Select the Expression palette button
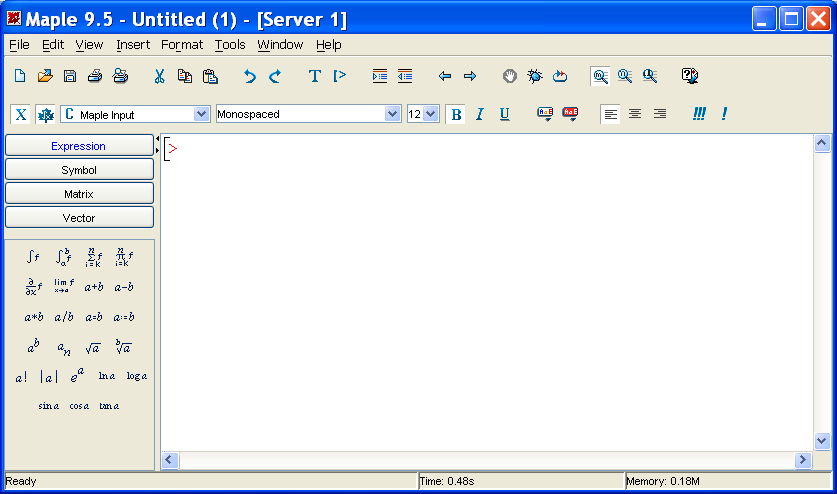 (79, 146)
